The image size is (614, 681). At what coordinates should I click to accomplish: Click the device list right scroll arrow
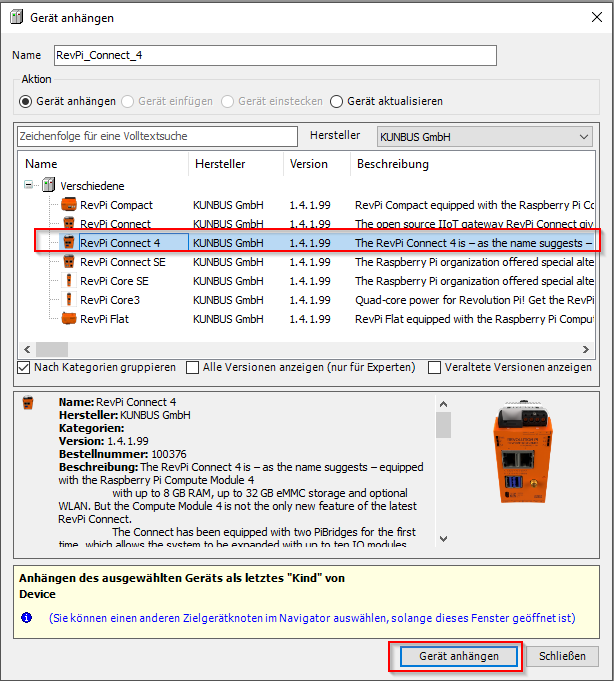coord(585,349)
